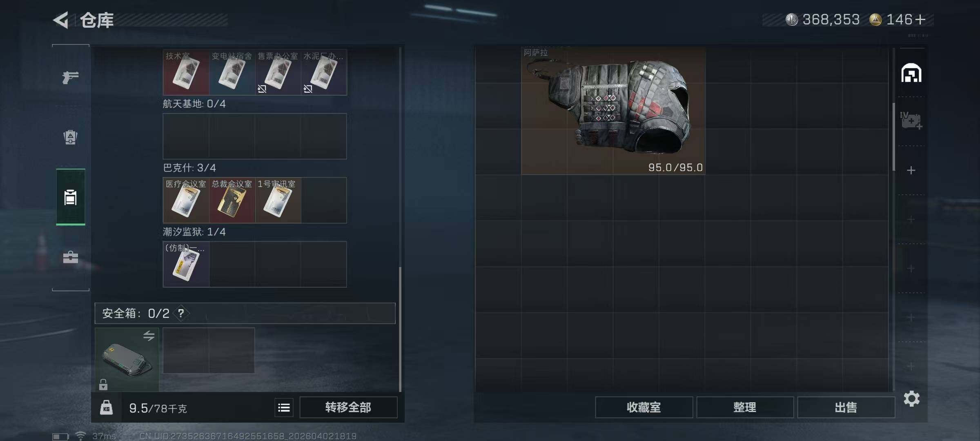
Task: Select the level IV medical container icon
Action: pyautogui.click(x=911, y=121)
